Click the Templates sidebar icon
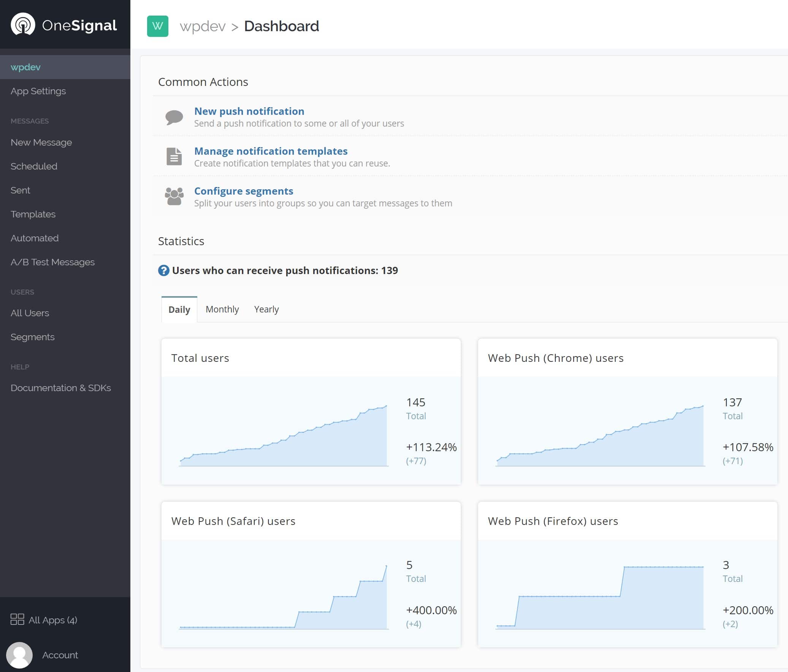This screenshot has width=788, height=672. tap(33, 214)
